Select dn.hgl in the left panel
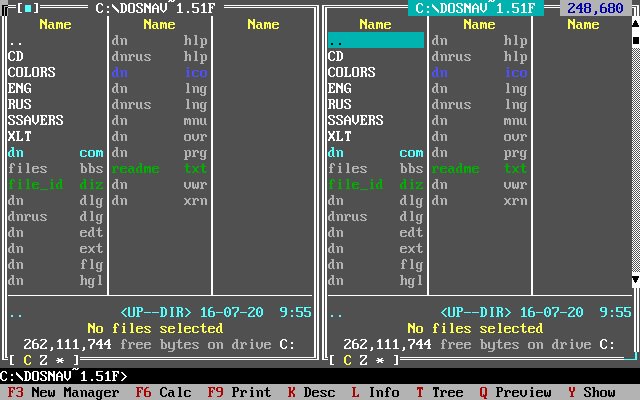This screenshot has width=640, height=400. (x=56, y=280)
